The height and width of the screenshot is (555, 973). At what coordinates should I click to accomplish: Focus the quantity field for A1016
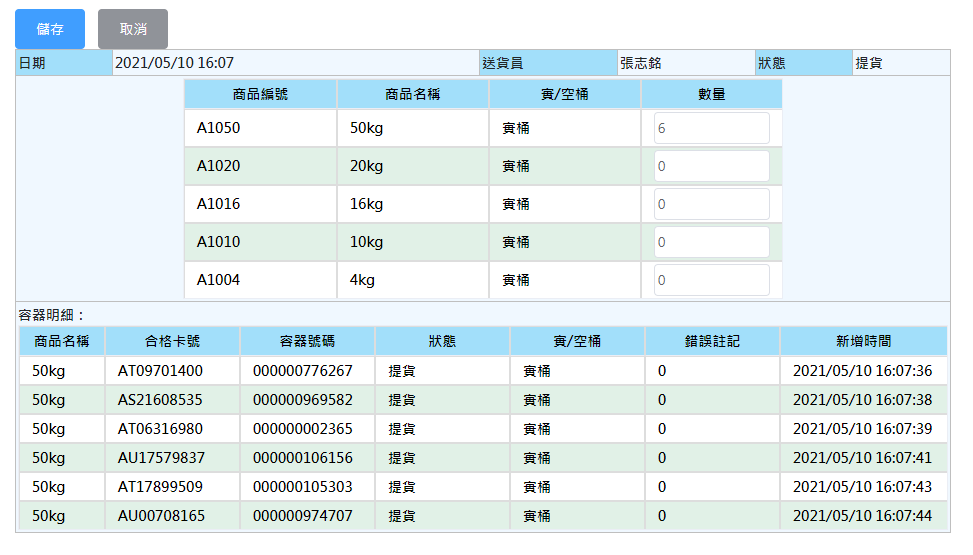(x=712, y=204)
